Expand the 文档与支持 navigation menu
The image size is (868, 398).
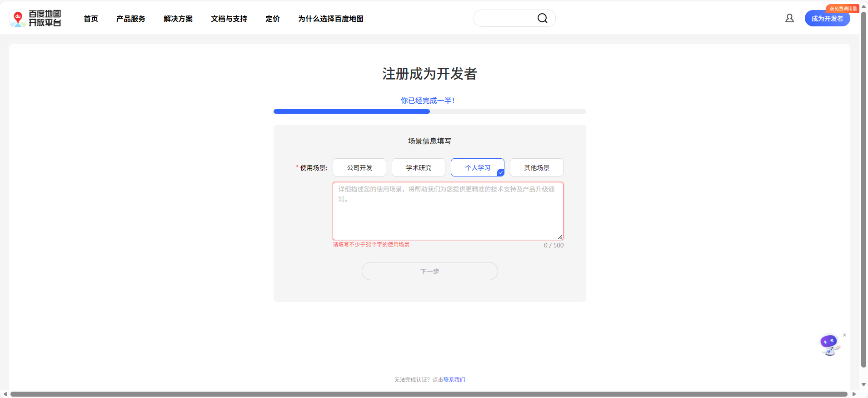229,19
